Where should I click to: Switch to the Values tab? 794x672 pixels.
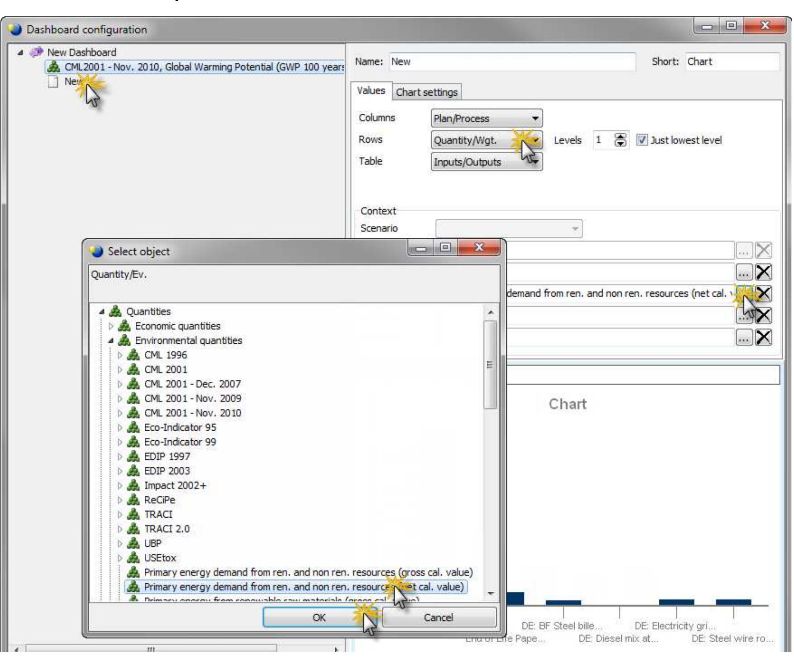coord(371,91)
